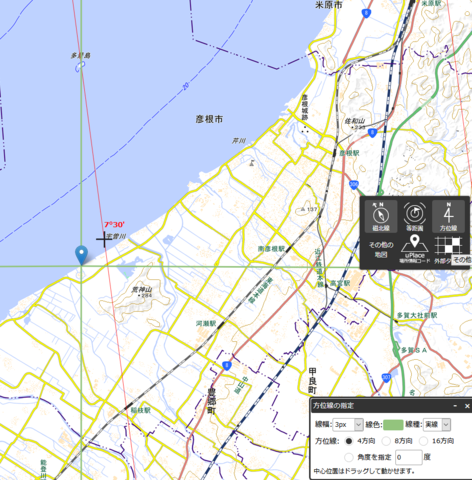472x480 pixels.
Task: Click the blue location pin marker
Action: (x=81, y=255)
